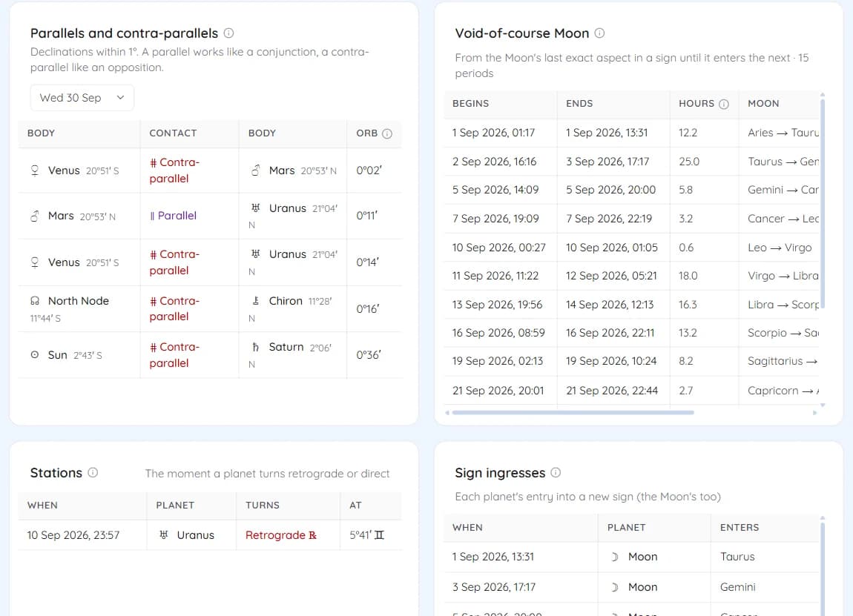
Task: Click the Moon crescent icon for Taurus ingress
Action: (x=615, y=557)
